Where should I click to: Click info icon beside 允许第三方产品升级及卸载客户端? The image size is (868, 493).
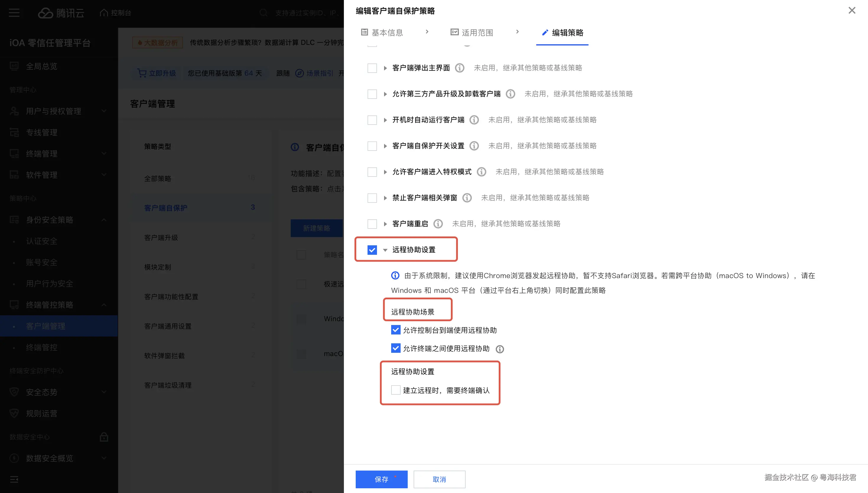[x=510, y=94]
